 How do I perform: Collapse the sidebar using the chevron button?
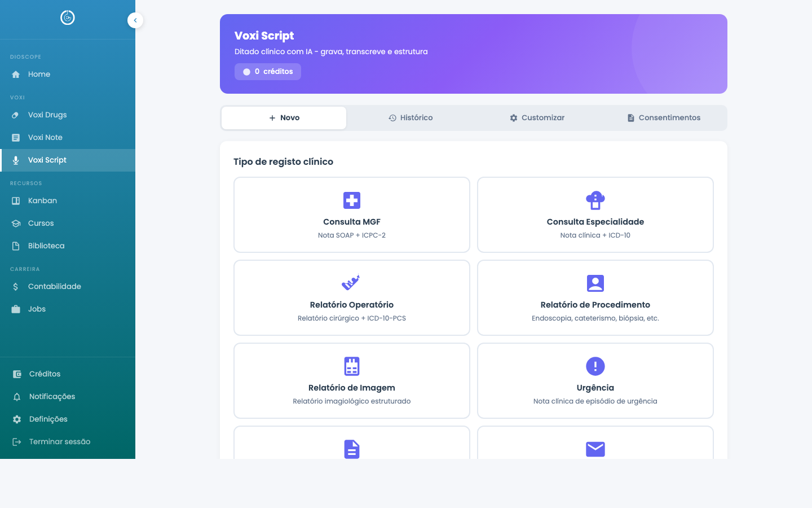click(135, 20)
